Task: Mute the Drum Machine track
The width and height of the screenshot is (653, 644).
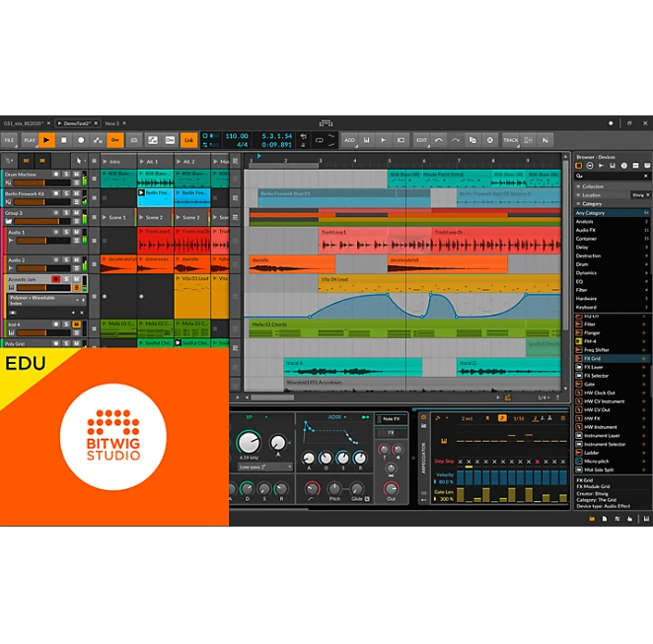Action: point(75,174)
